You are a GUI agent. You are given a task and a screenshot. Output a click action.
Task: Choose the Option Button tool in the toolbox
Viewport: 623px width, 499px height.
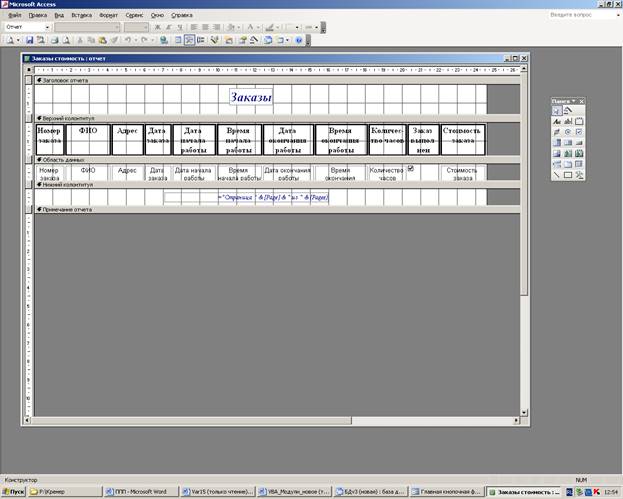[568, 131]
